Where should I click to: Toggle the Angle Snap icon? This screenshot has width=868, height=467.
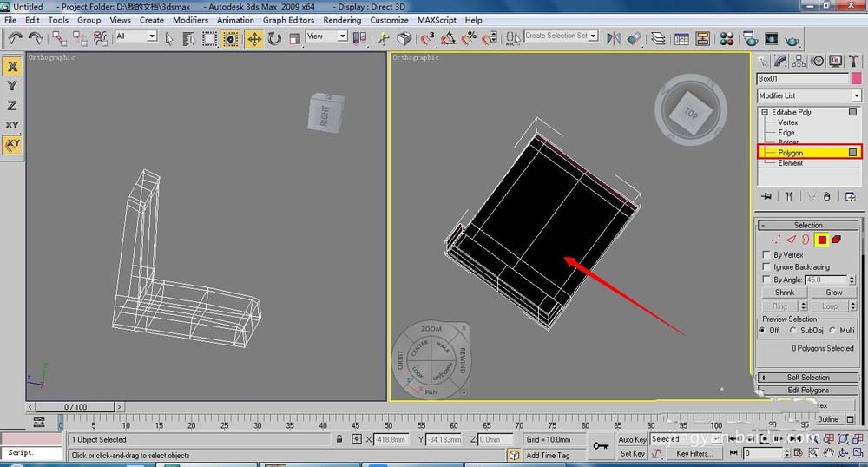click(x=448, y=38)
